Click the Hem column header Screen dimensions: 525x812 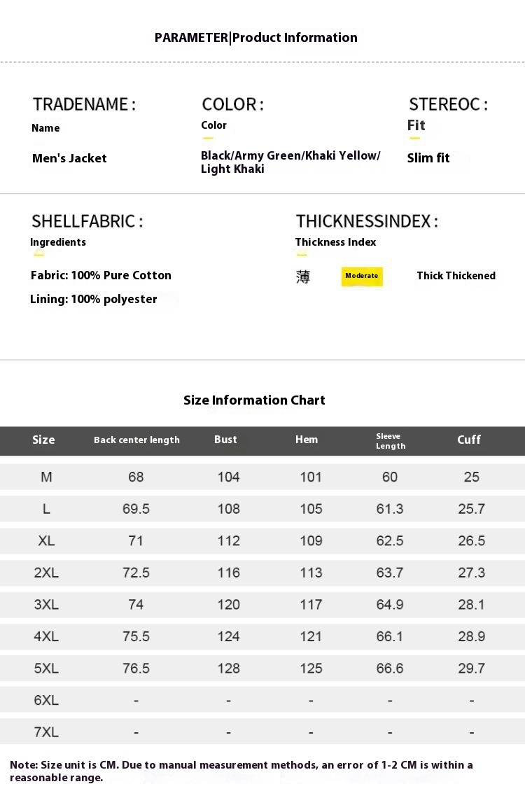307,440
